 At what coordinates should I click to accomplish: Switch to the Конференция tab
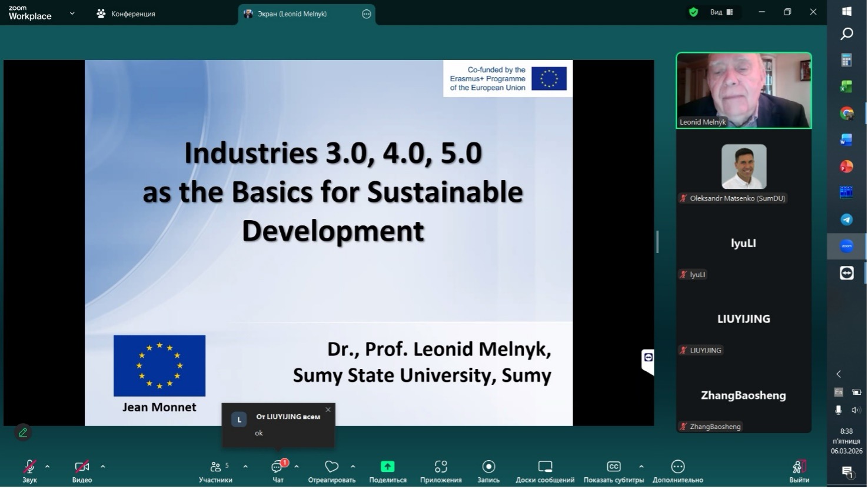[127, 14]
